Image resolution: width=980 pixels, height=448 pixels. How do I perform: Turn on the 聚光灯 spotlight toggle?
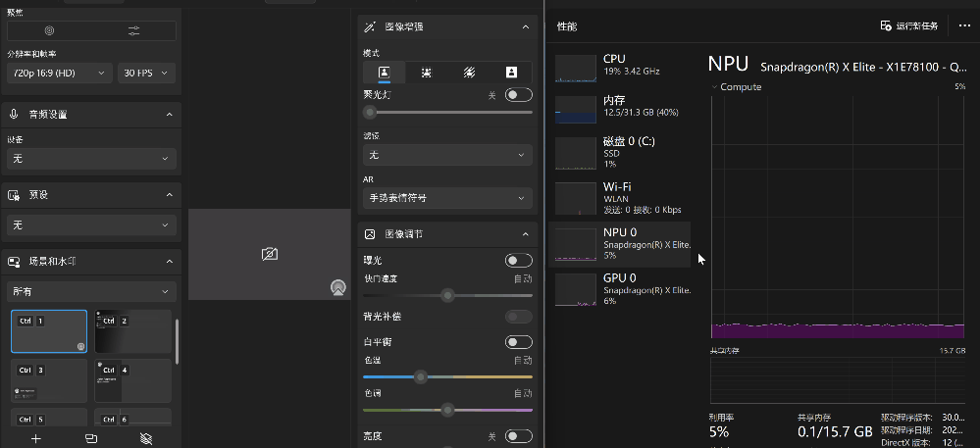[518, 95]
